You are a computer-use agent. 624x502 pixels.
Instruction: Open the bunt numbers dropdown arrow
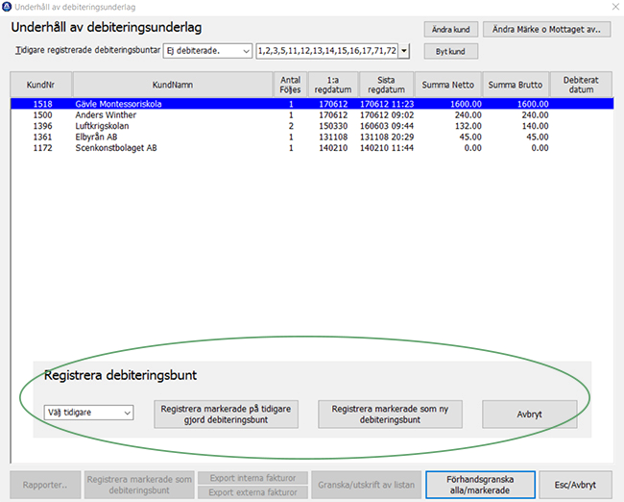coord(404,51)
